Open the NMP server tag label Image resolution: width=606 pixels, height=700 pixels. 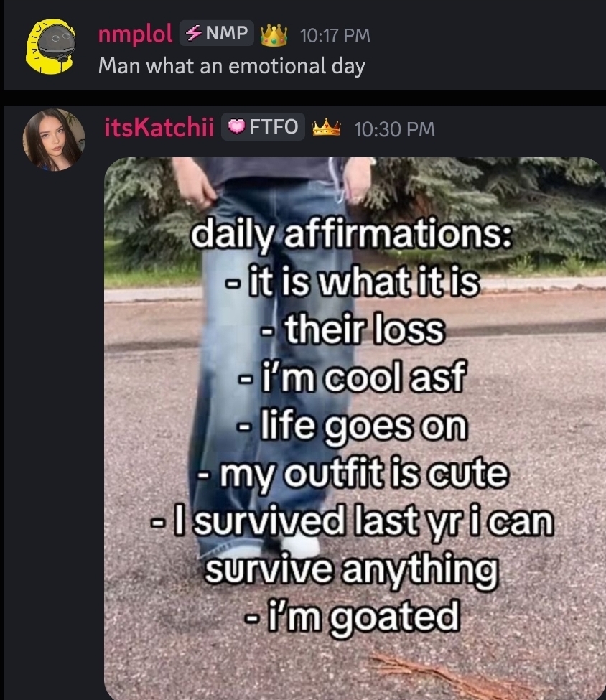217,33
